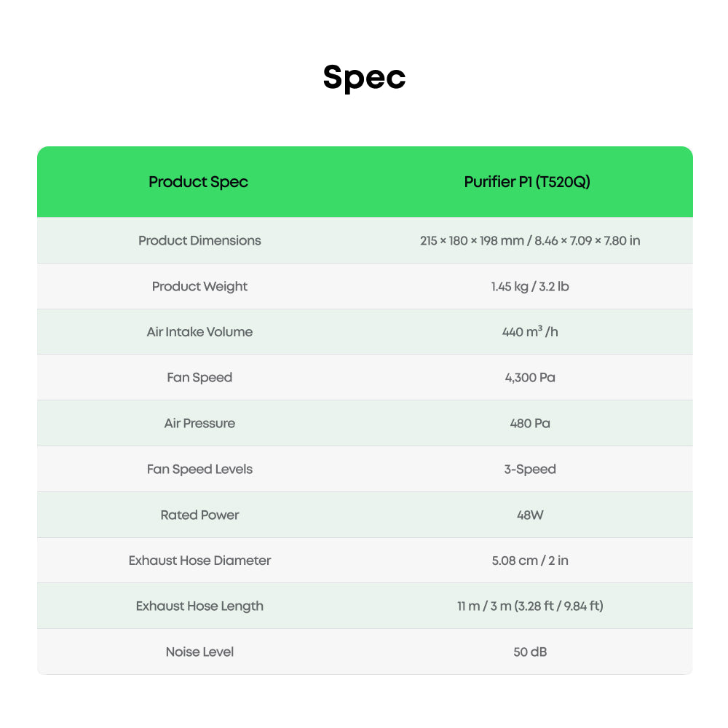Image resolution: width=728 pixels, height=728 pixels.
Task: Click the Purifier P1 (T520Q) header
Action: (x=527, y=181)
